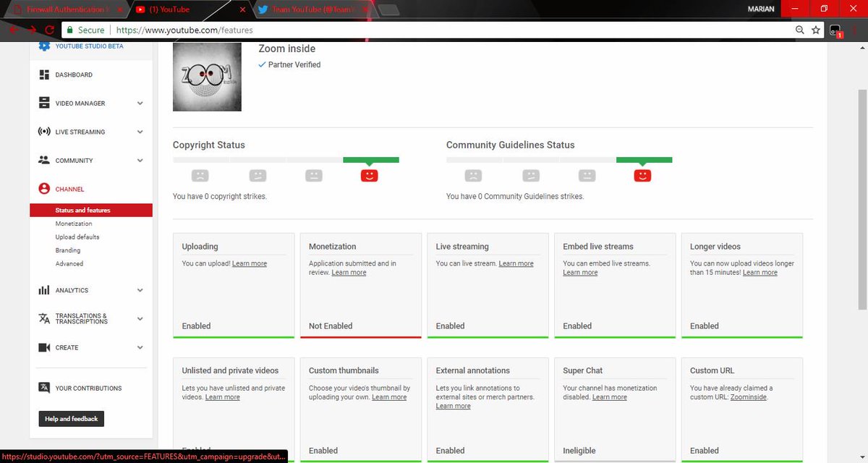Expand the Analytics section
868x463 pixels.
click(x=140, y=290)
